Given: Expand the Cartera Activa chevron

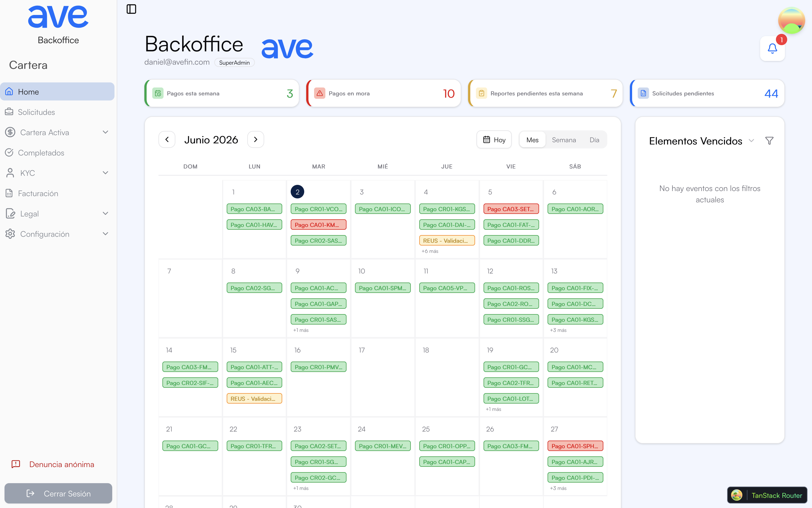Looking at the screenshot, I should [x=105, y=132].
